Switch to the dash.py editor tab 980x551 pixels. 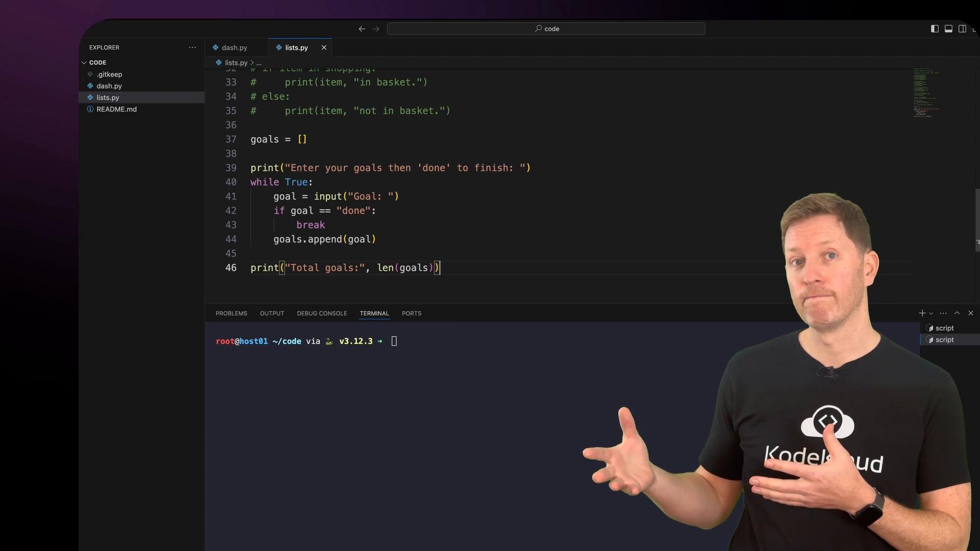click(x=234, y=47)
